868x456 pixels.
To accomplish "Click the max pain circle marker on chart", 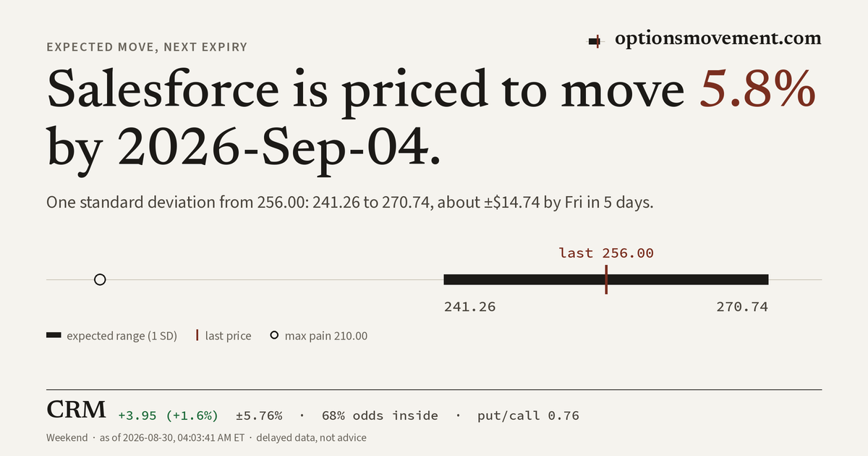I will [x=100, y=279].
